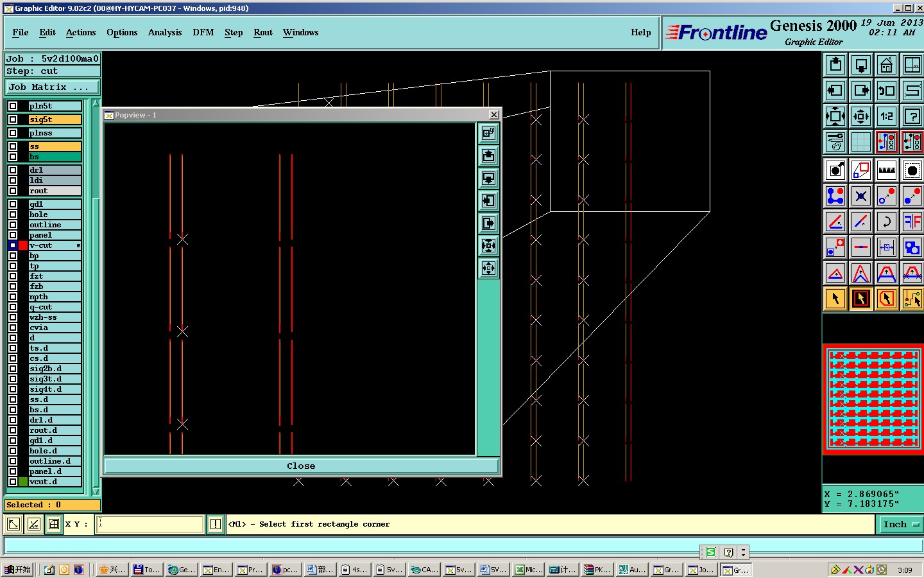The height and width of the screenshot is (578, 924).
Task: Open the Edit menu
Action: click(47, 32)
